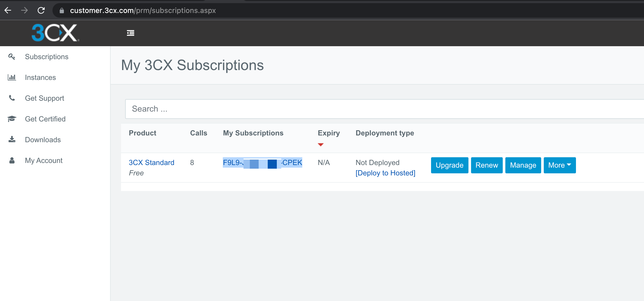Image resolution: width=644 pixels, height=301 pixels.
Task: Click the key icon beside Subscriptions
Action: coord(12,57)
